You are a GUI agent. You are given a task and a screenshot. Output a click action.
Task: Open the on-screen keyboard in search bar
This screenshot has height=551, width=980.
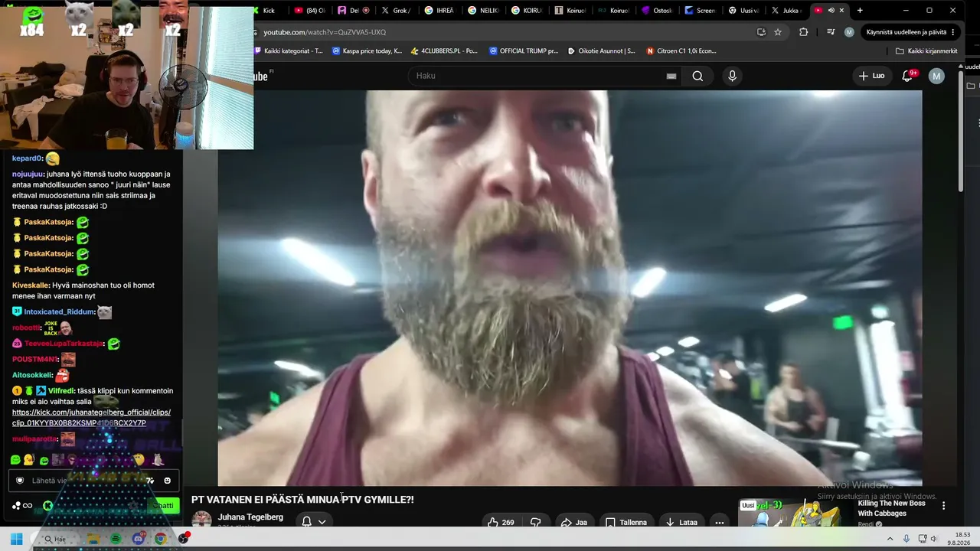coord(671,76)
